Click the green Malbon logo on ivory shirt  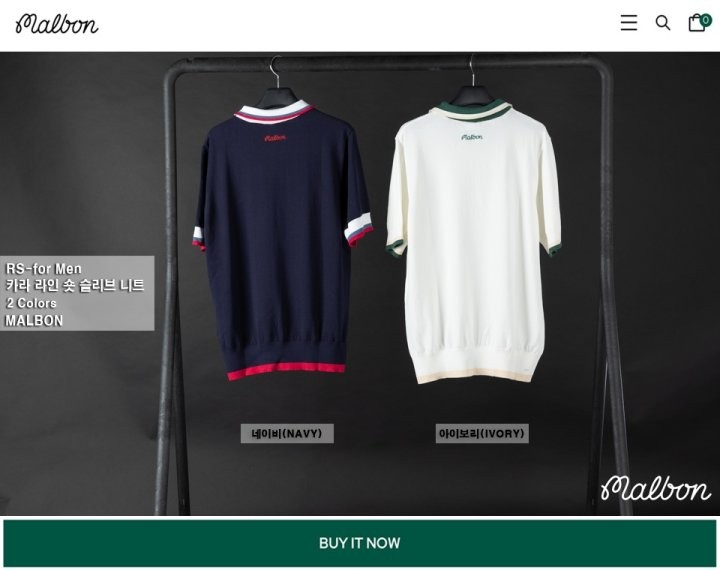click(472, 137)
